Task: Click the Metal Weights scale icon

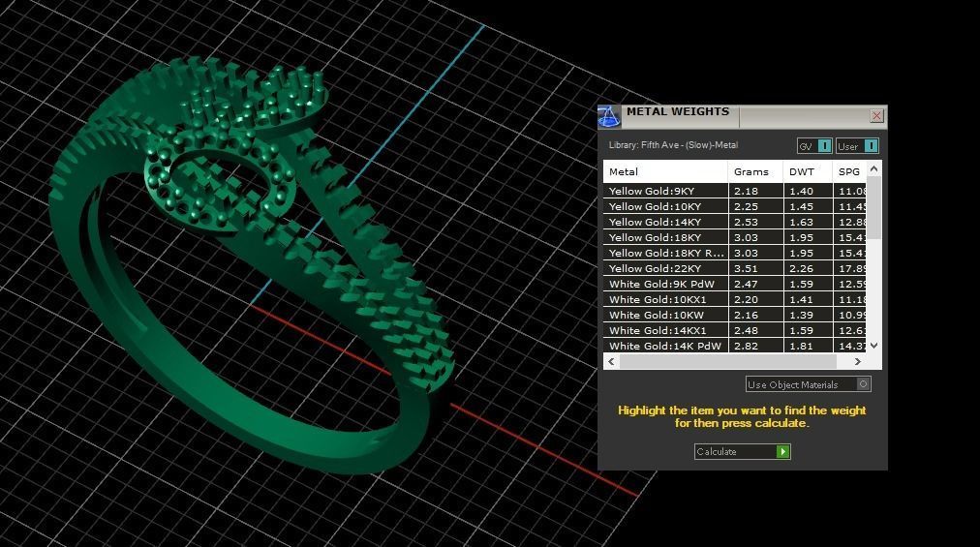Action: 609,116
